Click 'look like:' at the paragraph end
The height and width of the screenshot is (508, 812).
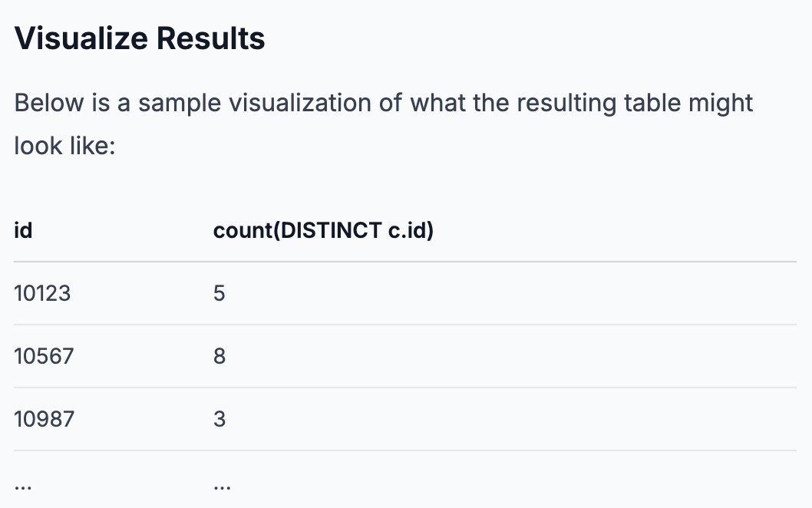[x=64, y=146]
